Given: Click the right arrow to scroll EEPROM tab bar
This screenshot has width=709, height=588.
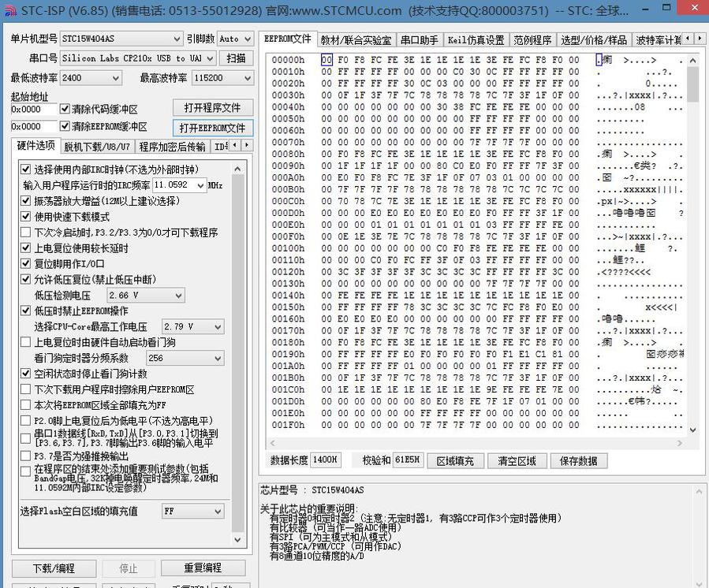Looking at the screenshot, I should [x=701, y=37].
